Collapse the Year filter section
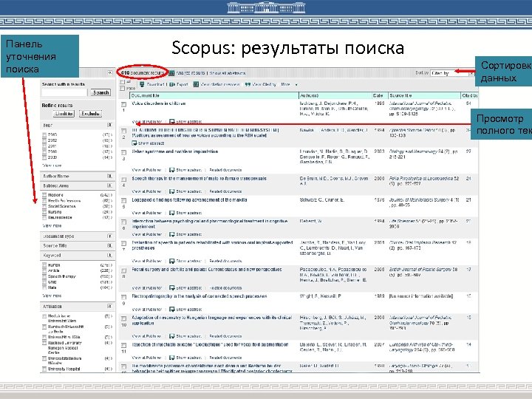The image size is (532, 399). pyautogui.click(x=109, y=125)
